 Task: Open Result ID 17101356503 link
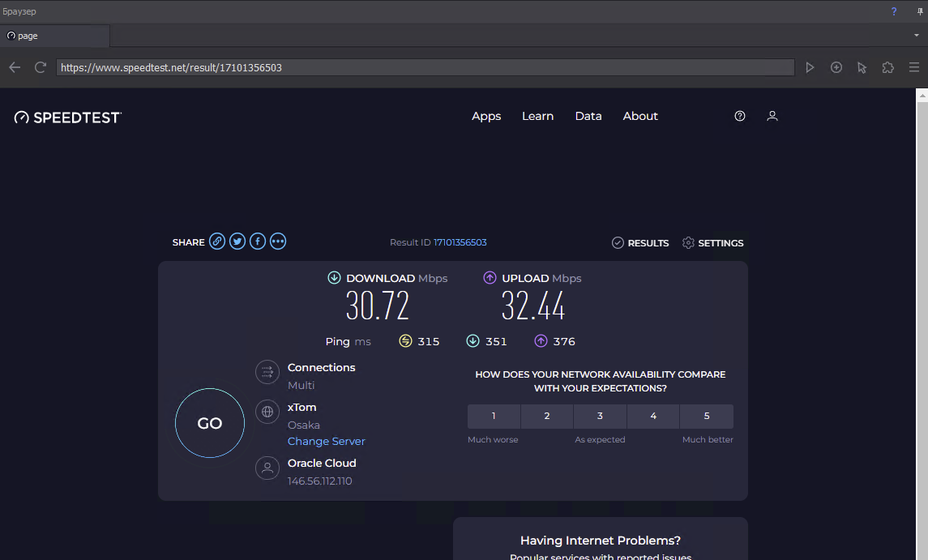[460, 242]
